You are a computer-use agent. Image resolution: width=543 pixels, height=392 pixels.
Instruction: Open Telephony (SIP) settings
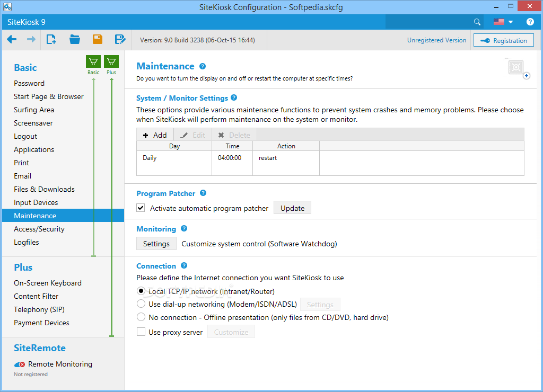(39, 310)
